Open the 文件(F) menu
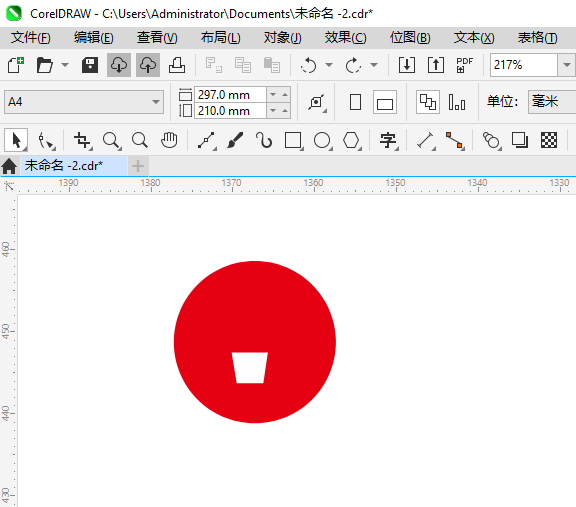The height and width of the screenshot is (507, 576). pos(30,37)
